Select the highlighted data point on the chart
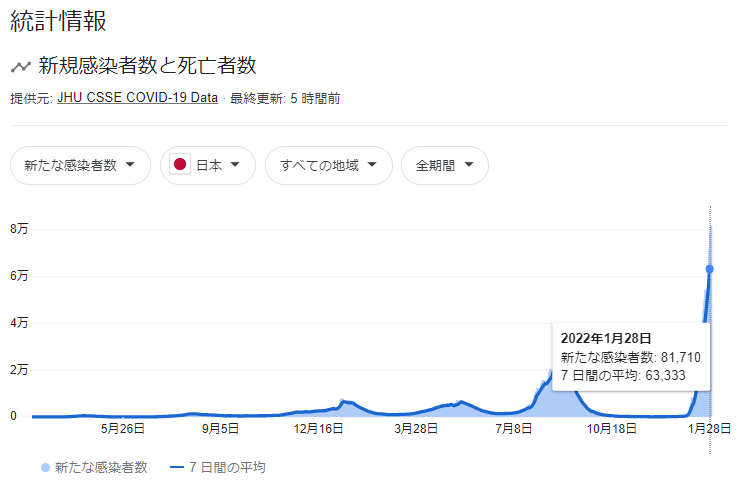The width and height of the screenshot is (750, 490). point(710,268)
